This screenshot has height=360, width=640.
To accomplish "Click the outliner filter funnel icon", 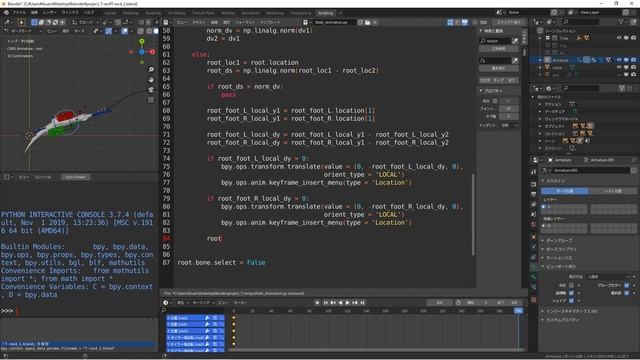I will tap(621, 22).
